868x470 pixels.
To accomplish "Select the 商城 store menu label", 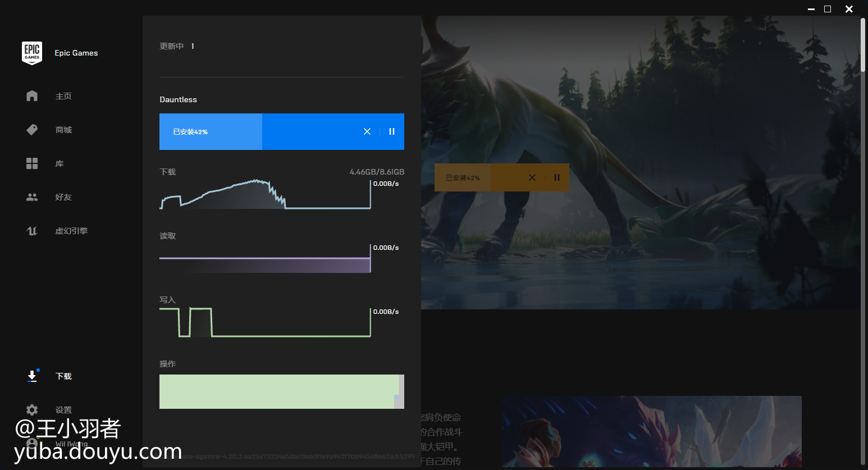I will [63, 130].
